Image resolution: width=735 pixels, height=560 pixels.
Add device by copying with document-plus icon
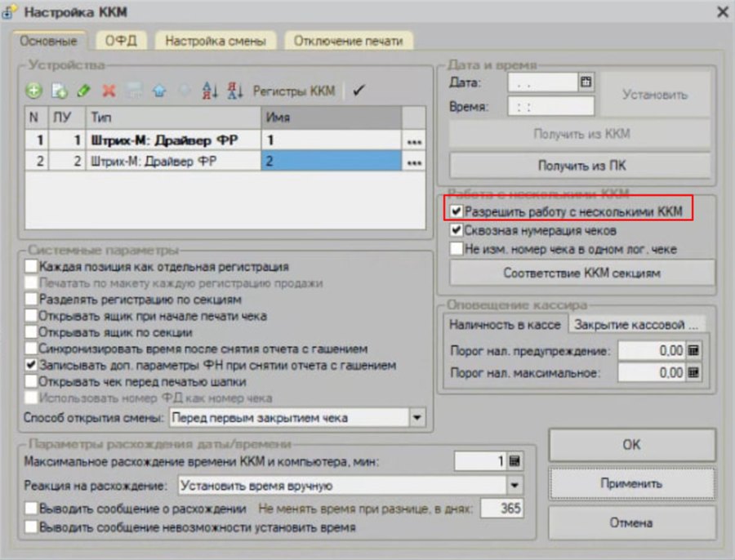click(60, 91)
